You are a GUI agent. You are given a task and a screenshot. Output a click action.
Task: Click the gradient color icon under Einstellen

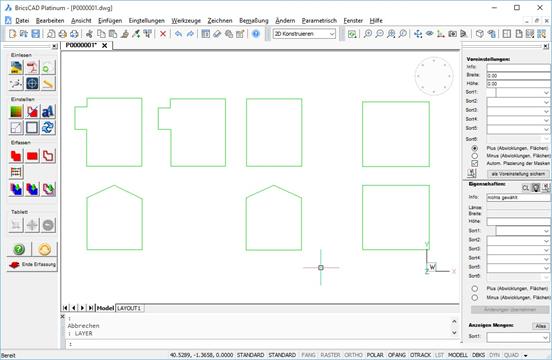pyautogui.click(x=16, y=112)
